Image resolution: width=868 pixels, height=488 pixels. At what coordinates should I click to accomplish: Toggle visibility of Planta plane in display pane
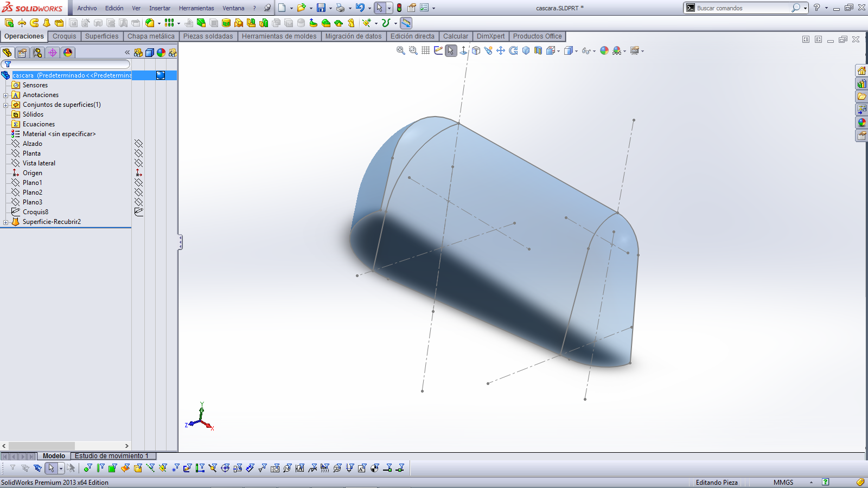pyautogui.click(x=138, y=153)
